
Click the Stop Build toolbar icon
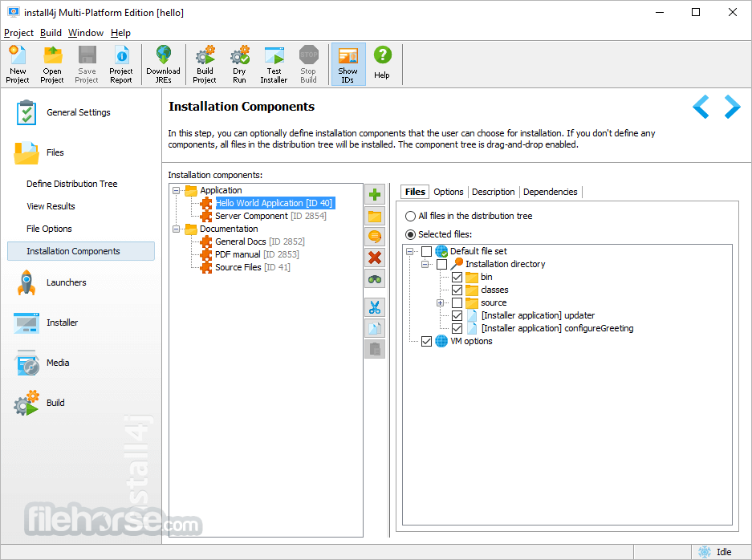point(308,64)
